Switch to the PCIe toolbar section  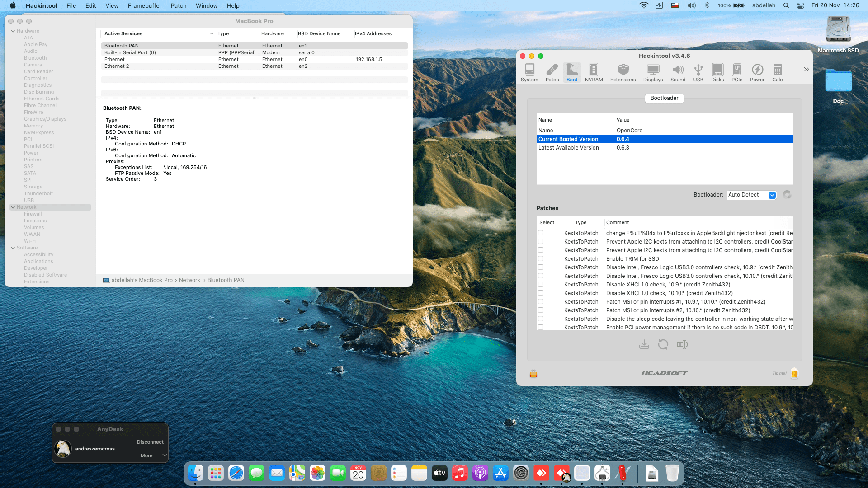(737, 72)
